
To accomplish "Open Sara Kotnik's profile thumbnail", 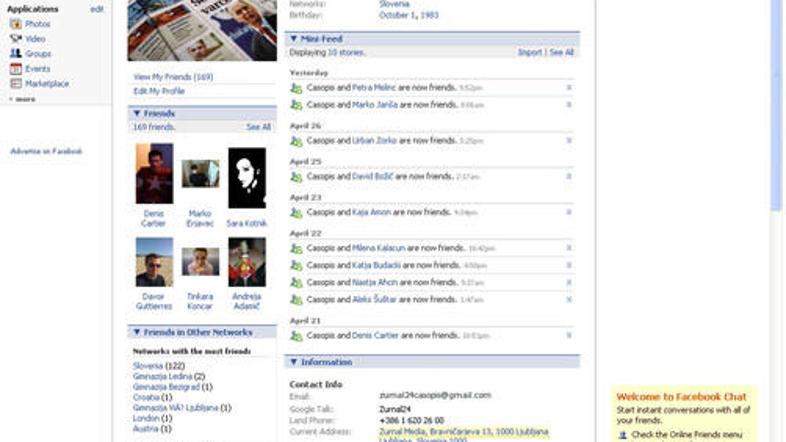I will 247,178.
